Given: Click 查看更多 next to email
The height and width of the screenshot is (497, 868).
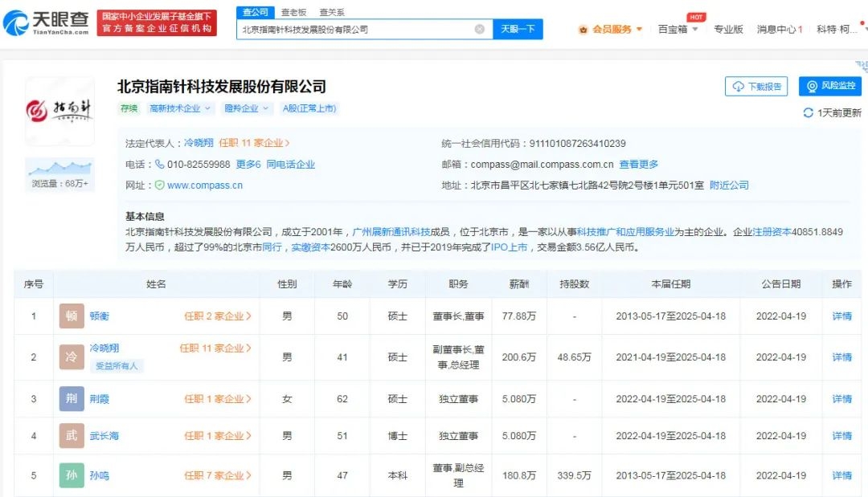Looking at the screenshot, I should 638,164.
